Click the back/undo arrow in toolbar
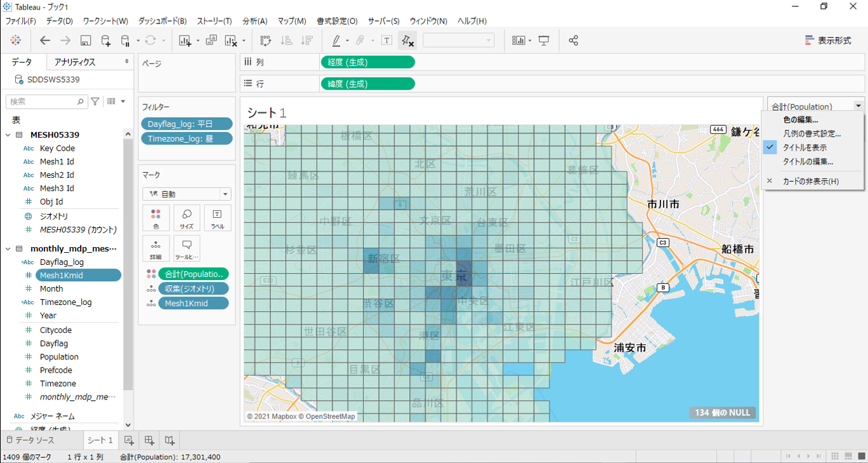The width and height of the screenshot is (868, 463). 45,41
